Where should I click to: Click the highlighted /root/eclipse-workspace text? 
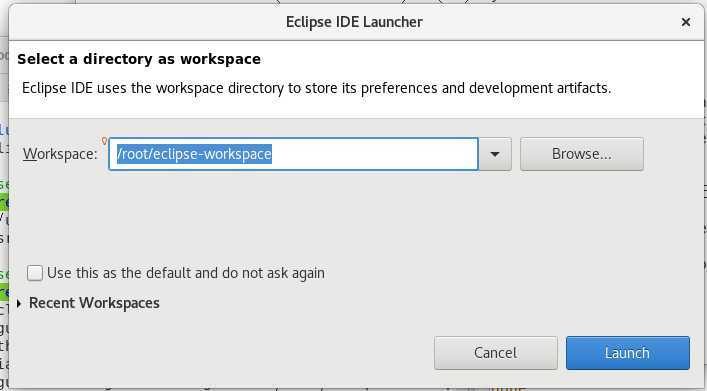[x=194, y=154]
